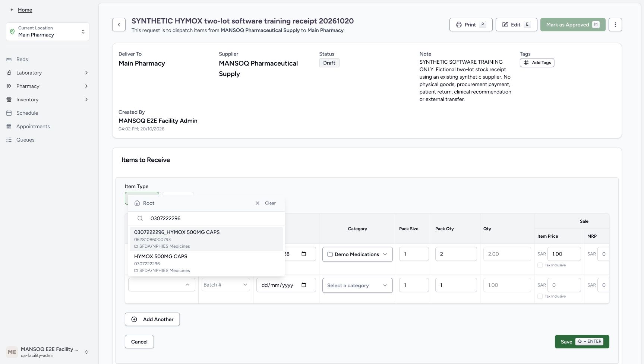The image size is (644, 364).
Task: Click the Appointments calendar icon
Action: pyautogui.click(x=9, y=126)
